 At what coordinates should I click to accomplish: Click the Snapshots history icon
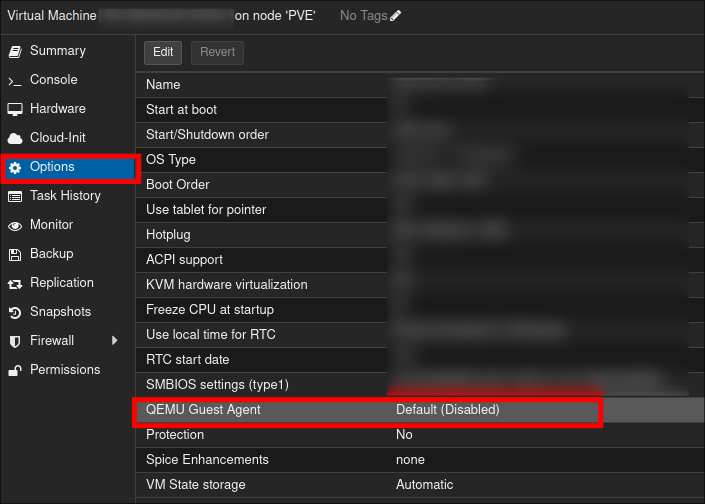(x=15, y=312)
